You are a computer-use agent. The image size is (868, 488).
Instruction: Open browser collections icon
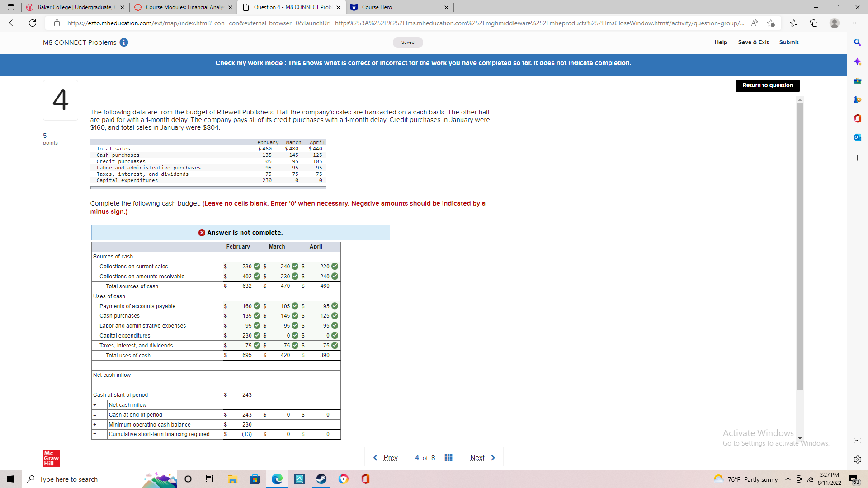(814, 23)
